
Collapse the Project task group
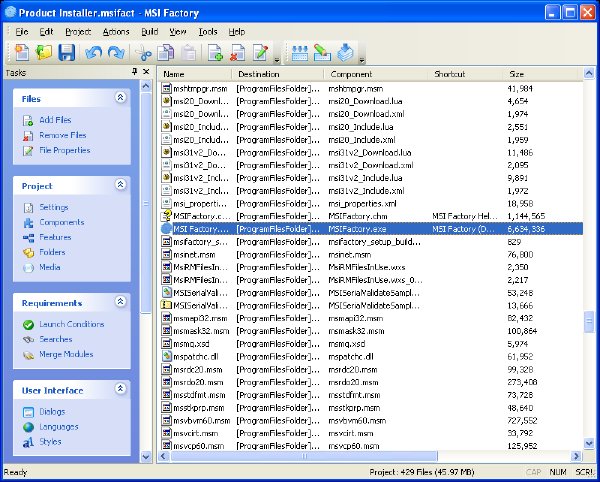(x=120, y=185)
